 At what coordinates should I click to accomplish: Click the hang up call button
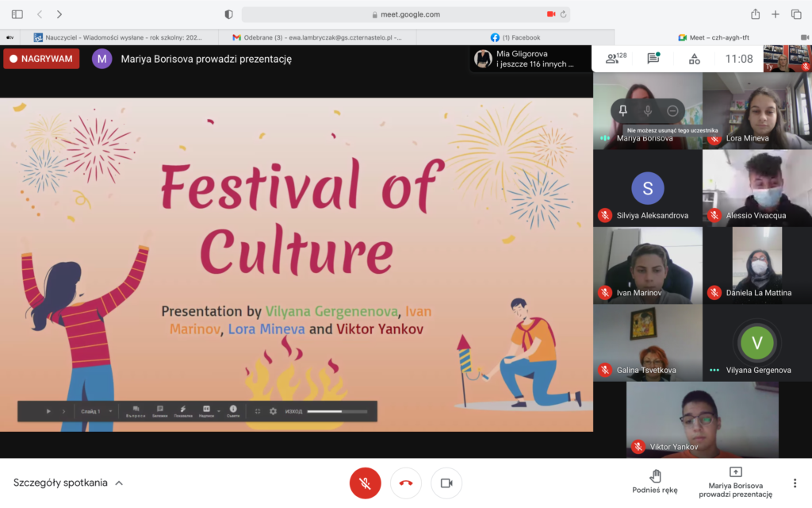click(406, 483)
